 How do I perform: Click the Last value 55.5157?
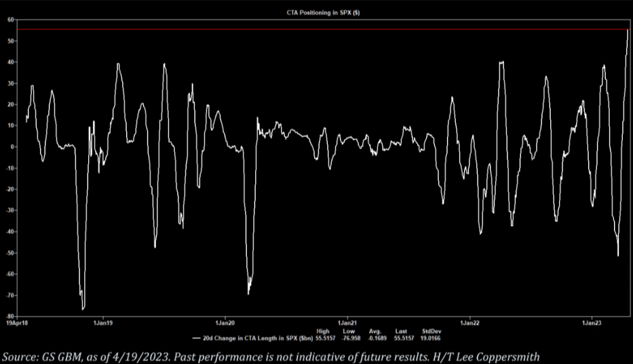pyautogui.click(x=404, y=338)
